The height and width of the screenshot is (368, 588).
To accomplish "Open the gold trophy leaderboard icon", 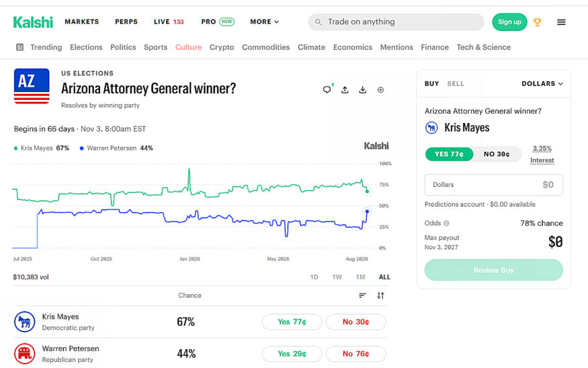I will click(538, 22).
